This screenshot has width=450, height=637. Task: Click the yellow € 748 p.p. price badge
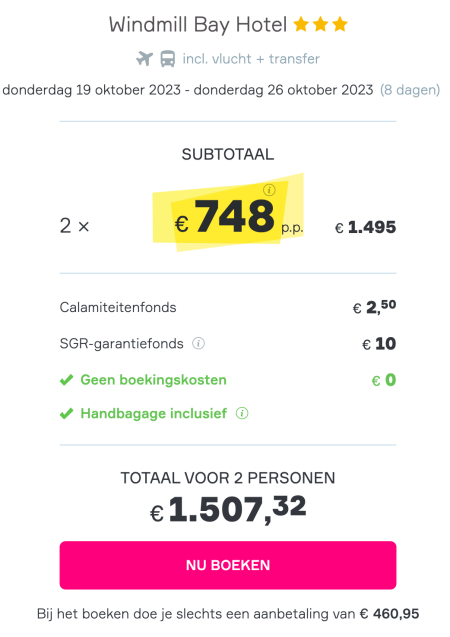[228, 213]
